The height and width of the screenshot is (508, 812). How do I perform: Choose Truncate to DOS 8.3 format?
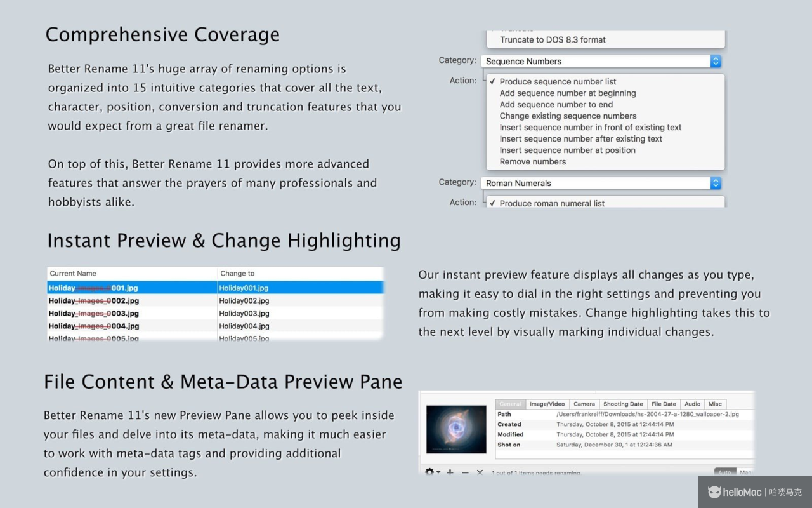pyautogui.click(x=553, y=39)
